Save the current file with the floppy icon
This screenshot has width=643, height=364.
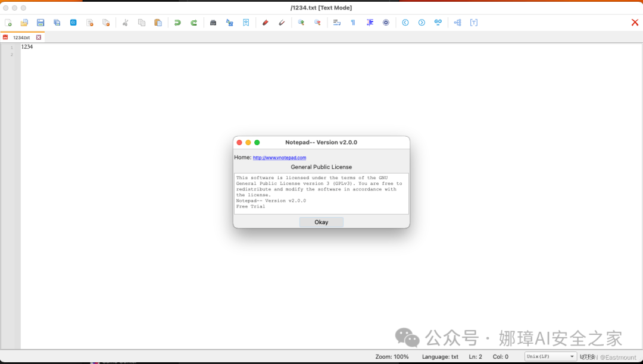40,23
